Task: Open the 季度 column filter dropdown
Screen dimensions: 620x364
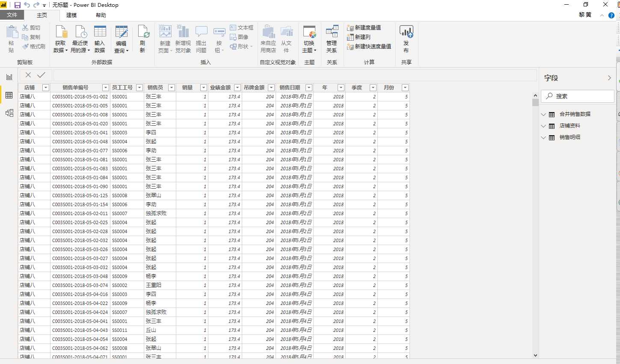Action: pyautogui.click(x=373, y=88)
